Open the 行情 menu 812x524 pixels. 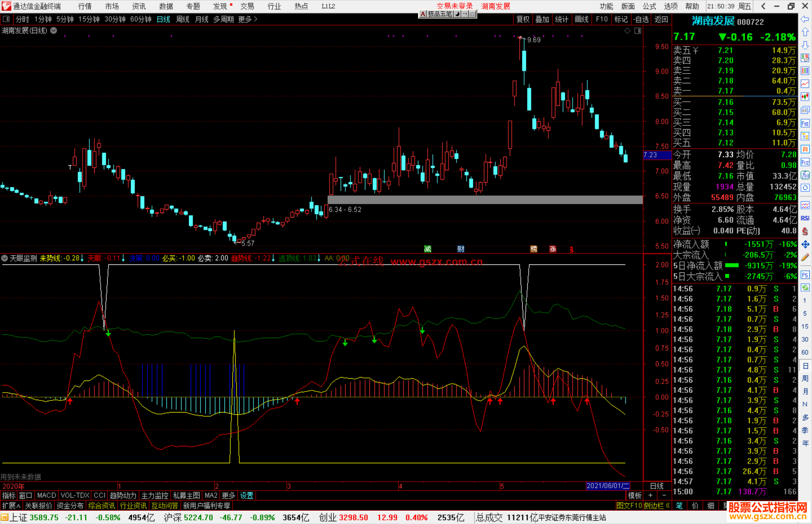(85, 6)
